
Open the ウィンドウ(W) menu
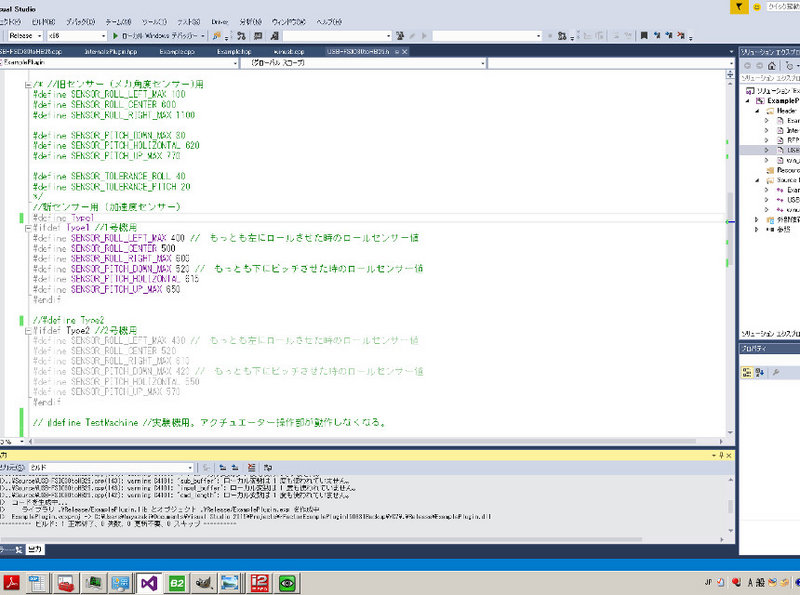pos(289,22)
